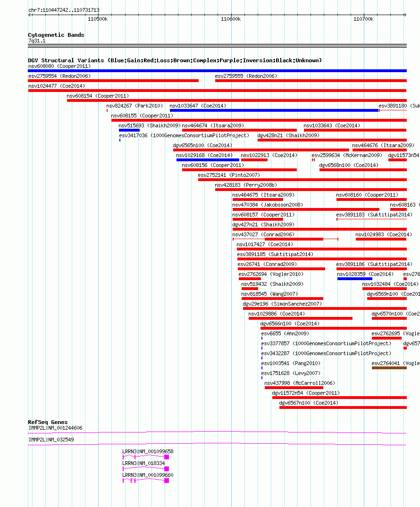Click nsv1033643 (Coe2014) label

point(332,125)
